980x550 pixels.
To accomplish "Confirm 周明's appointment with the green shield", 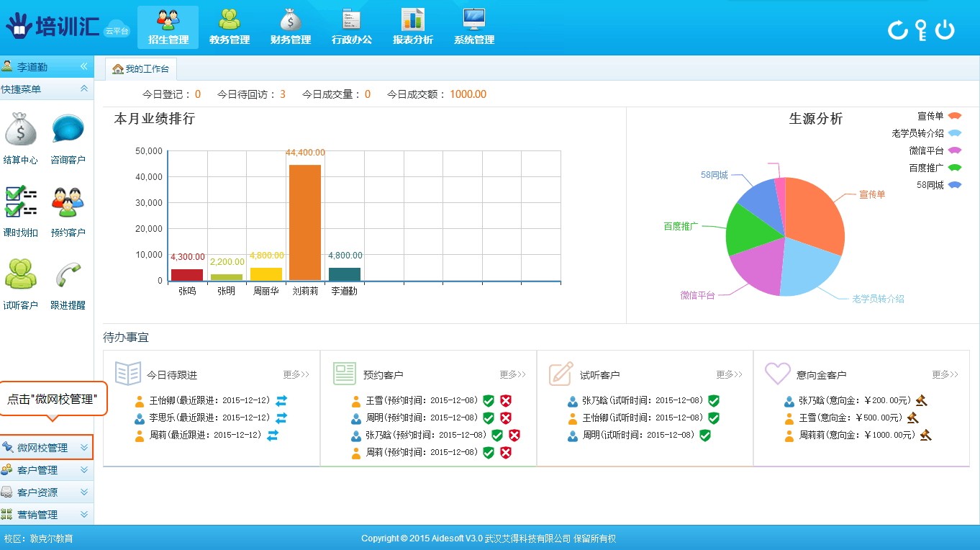I will (x=489, y=418).
